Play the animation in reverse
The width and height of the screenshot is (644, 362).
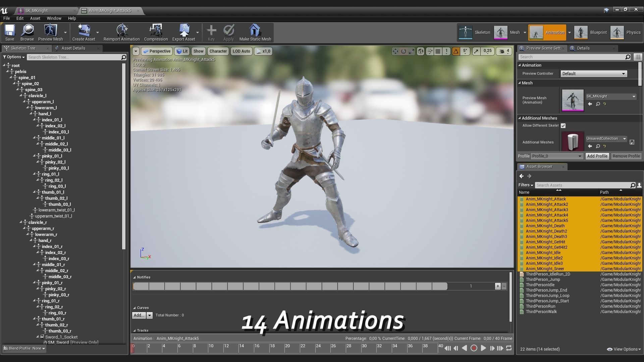[x=465, y=348]
